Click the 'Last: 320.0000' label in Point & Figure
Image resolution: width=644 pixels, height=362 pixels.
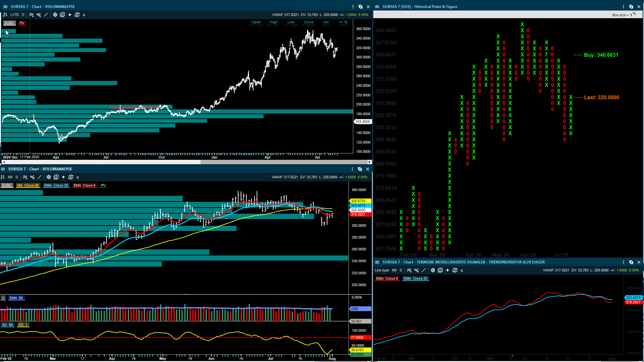click(601, 97)
